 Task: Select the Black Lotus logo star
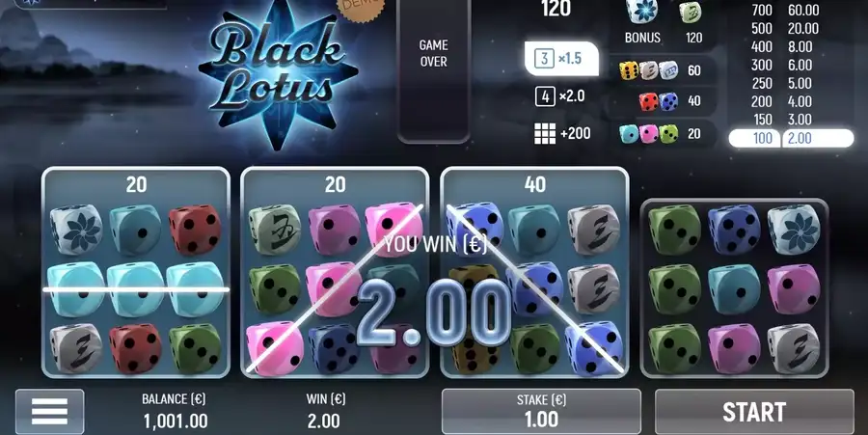coord(279,73)
